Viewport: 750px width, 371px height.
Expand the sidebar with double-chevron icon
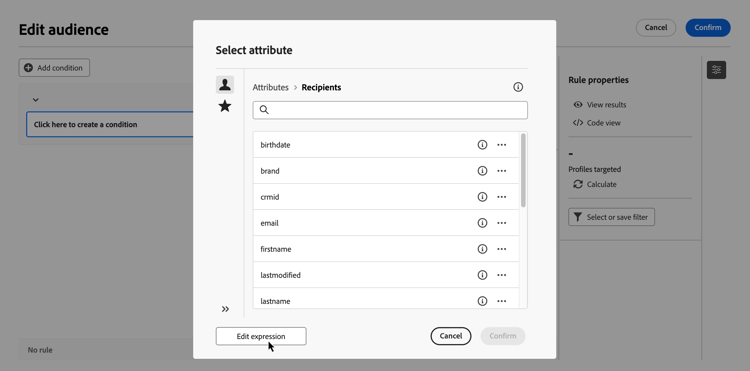pos(225,309)
